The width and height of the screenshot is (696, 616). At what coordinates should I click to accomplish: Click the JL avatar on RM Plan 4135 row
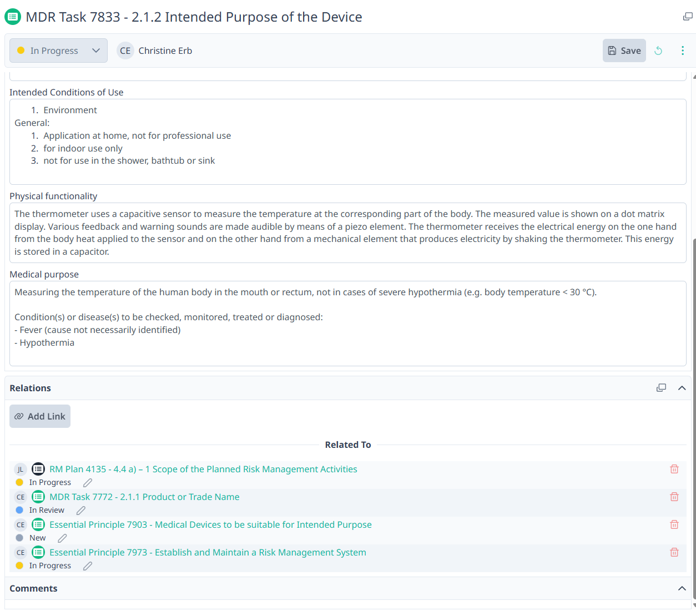(x=21, y=469)
